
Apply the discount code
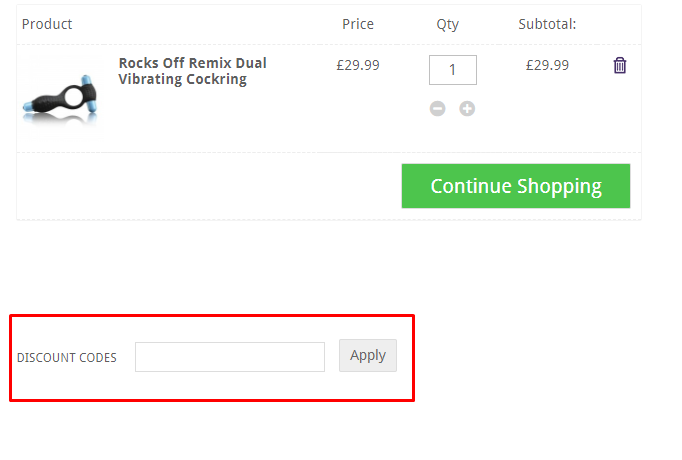tap(368, 355)
